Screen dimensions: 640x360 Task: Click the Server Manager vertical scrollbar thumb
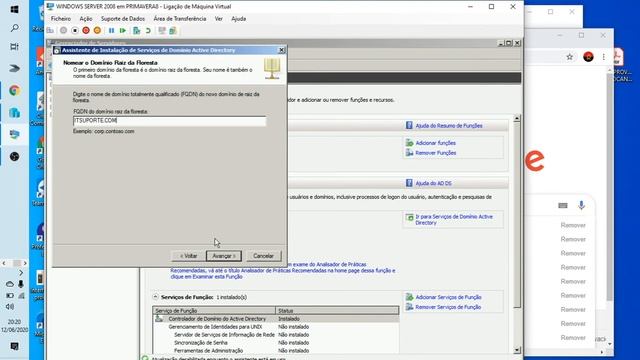pyautogui.click(x=517, y=216)
